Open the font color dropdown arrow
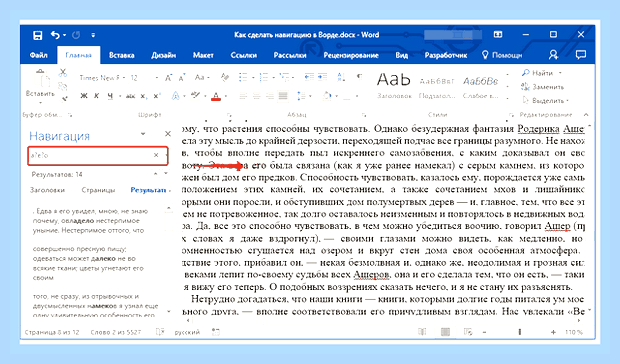 pyautogui.click(x=226, y=96)
